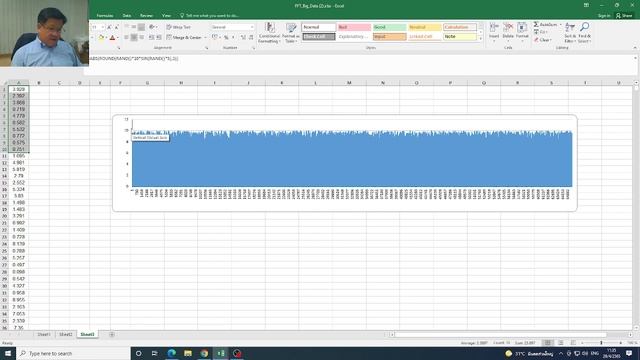Click Merge & Center button
Viewport: 640px width, 360px height.
pyautogui.click(x=184, y=37)
